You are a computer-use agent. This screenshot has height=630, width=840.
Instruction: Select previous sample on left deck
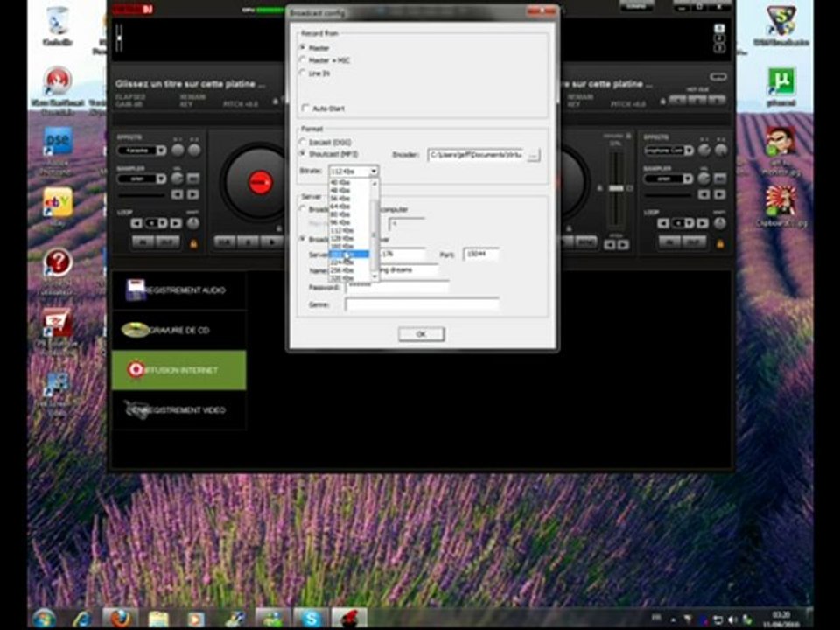click(178, 194)
